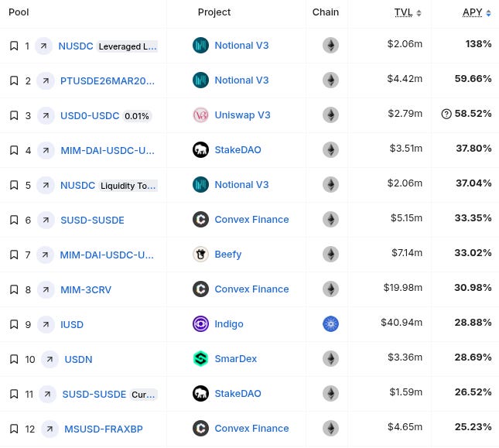Open the IUSD pool link
499x448 pixels.
(72, 324)
